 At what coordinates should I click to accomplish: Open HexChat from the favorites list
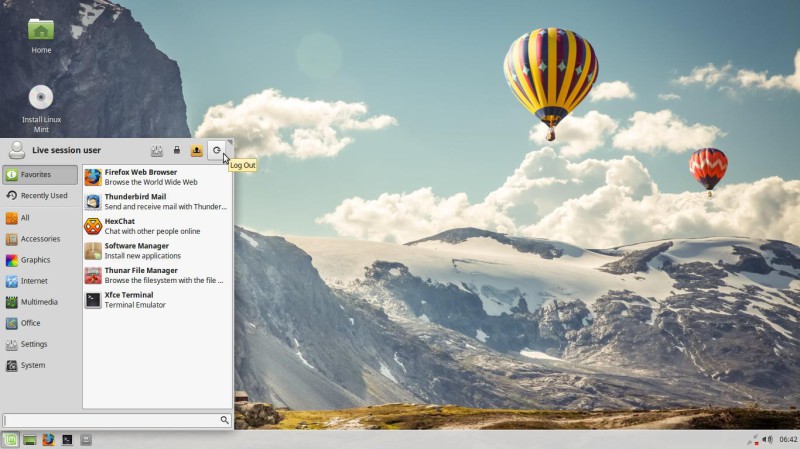[x=157, y=226]
